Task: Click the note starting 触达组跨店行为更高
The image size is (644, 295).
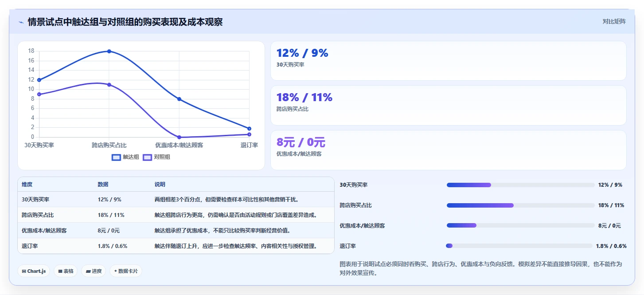Action: pos(236,215)
